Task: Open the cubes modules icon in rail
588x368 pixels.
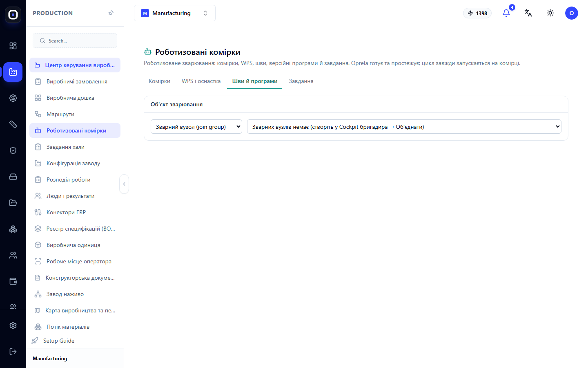Action: tap(13, 229)
